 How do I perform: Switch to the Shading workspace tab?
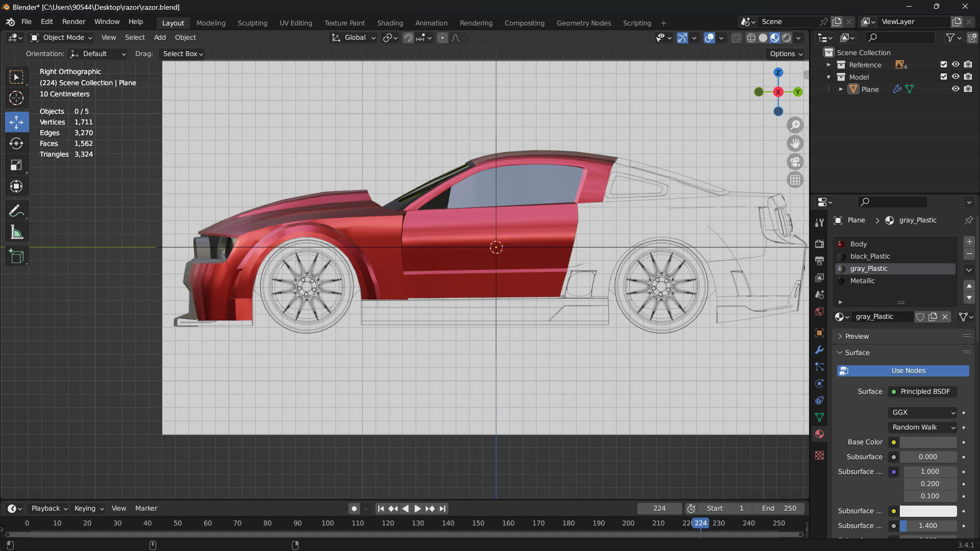click(x=389, y=23)
